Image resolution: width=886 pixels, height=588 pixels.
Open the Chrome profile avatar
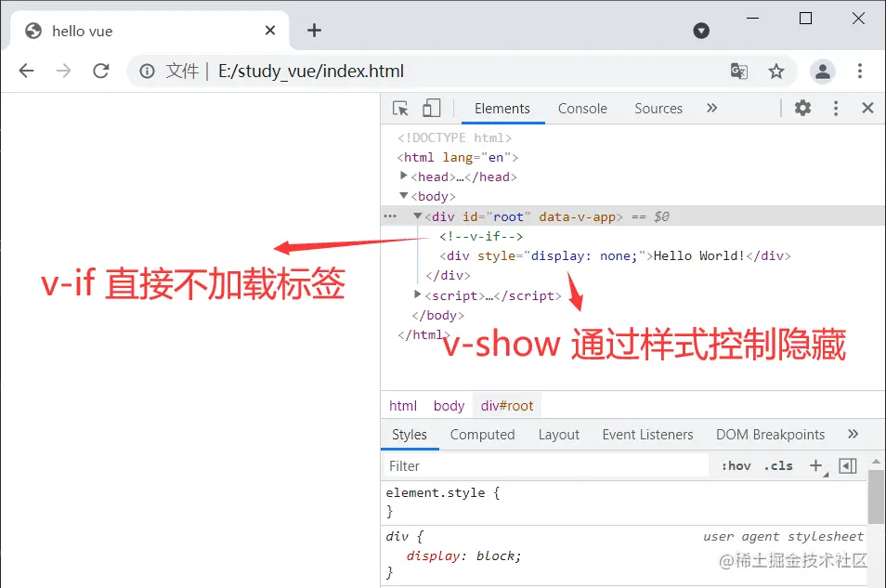[x=822, y=71]
